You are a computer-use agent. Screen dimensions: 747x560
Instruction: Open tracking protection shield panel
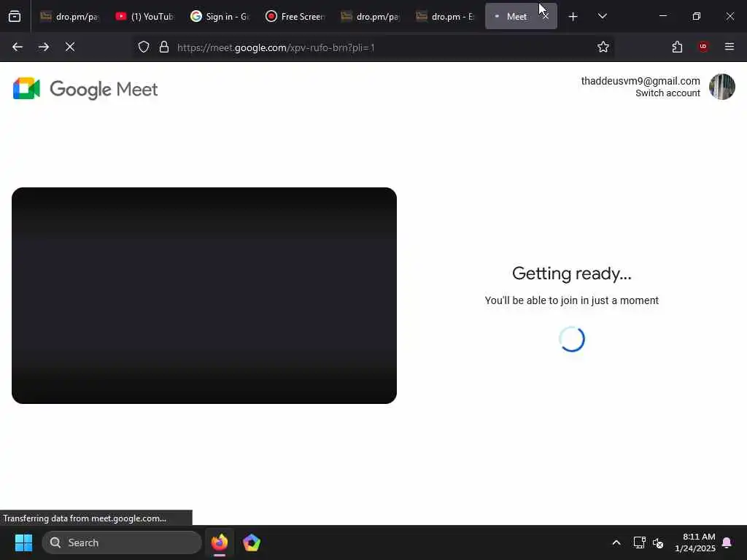[x=144, y=47]
